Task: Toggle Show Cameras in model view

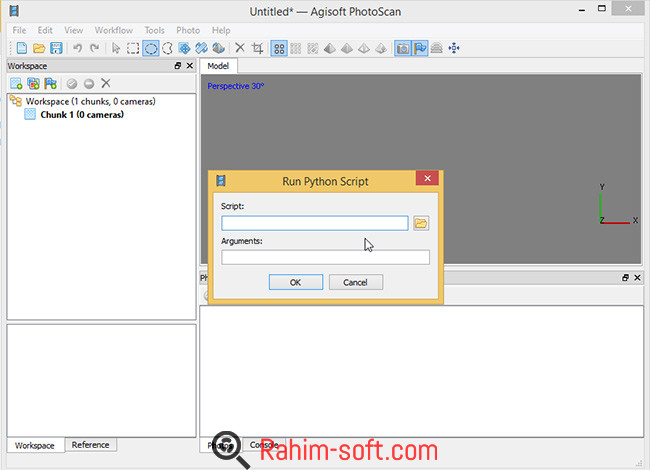Action: tap(402, 48)
